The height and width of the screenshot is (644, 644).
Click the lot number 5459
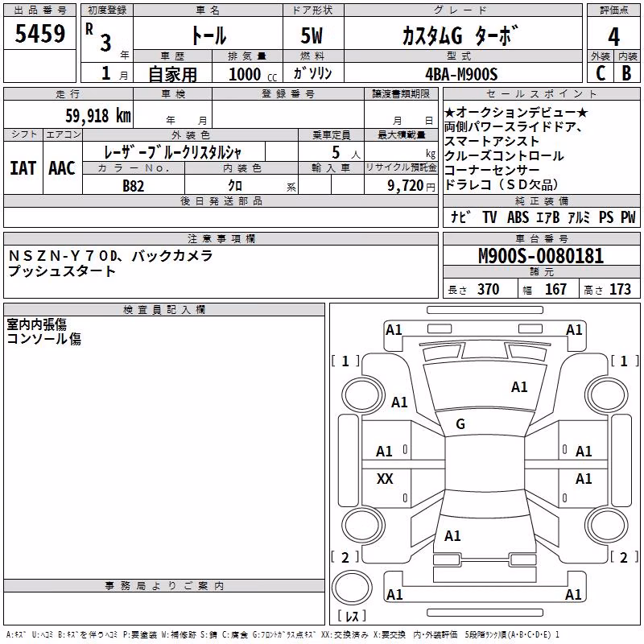tap(39, 34)
